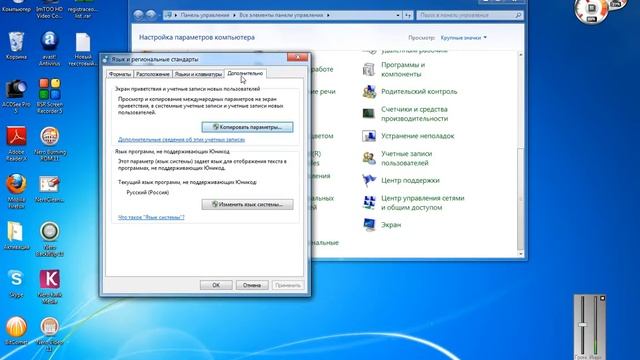
Task: Launch Nero Burning ROM 11 shortcut
Action: [50, 143]
